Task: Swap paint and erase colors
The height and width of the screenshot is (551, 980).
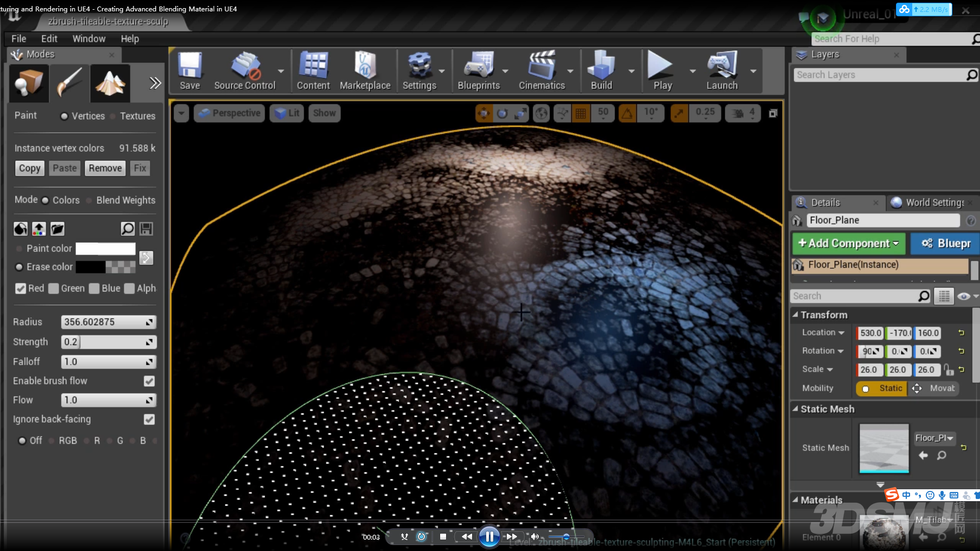Action: tap(146, 258)
